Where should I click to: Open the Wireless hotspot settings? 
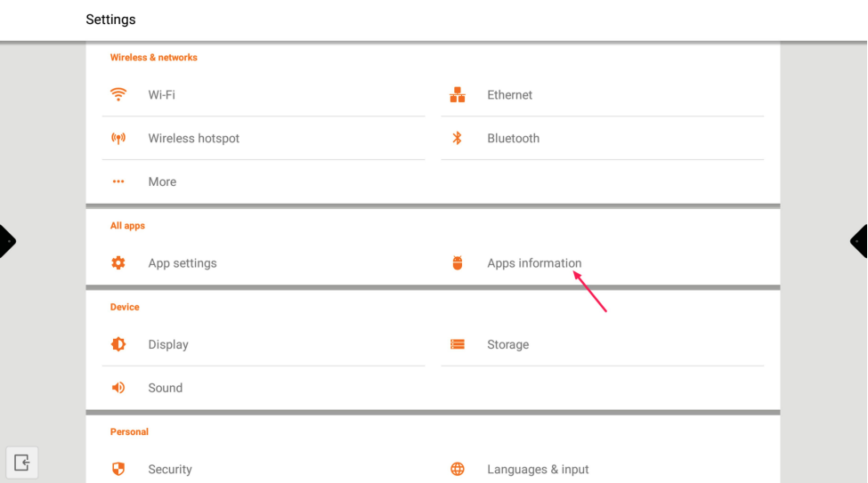194,139
